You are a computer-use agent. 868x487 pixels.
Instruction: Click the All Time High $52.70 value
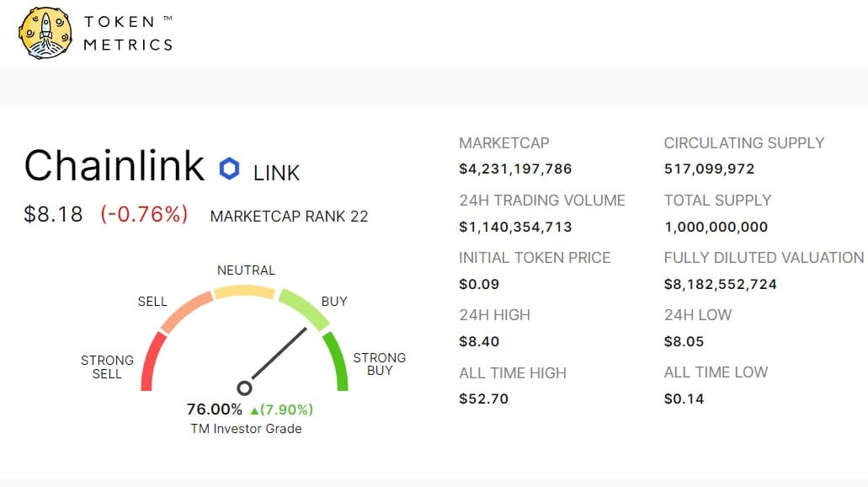point(483,399)
